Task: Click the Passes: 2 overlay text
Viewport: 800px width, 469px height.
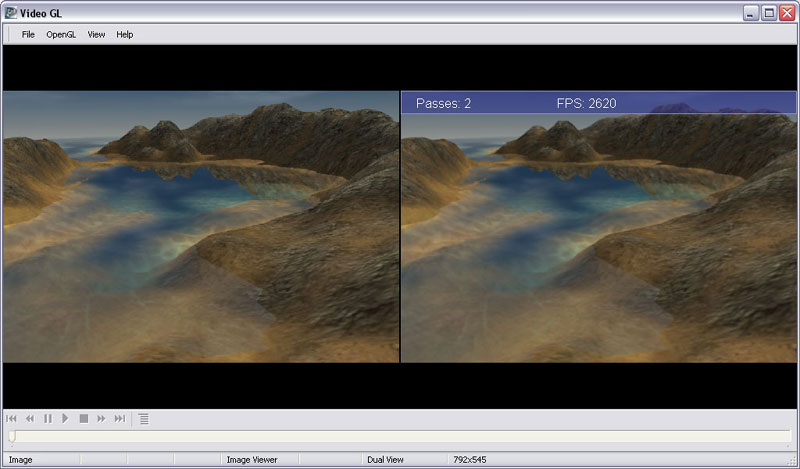Action: coord(443,103)
